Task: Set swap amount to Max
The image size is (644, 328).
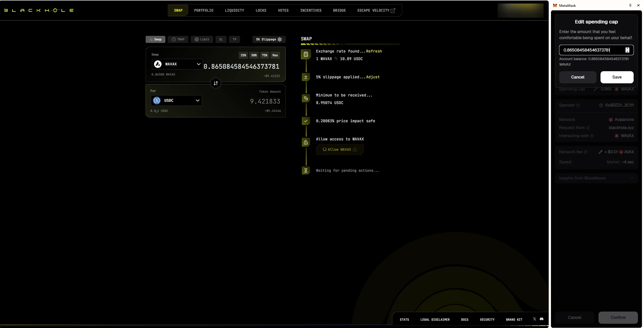Action: pos(275,55)
